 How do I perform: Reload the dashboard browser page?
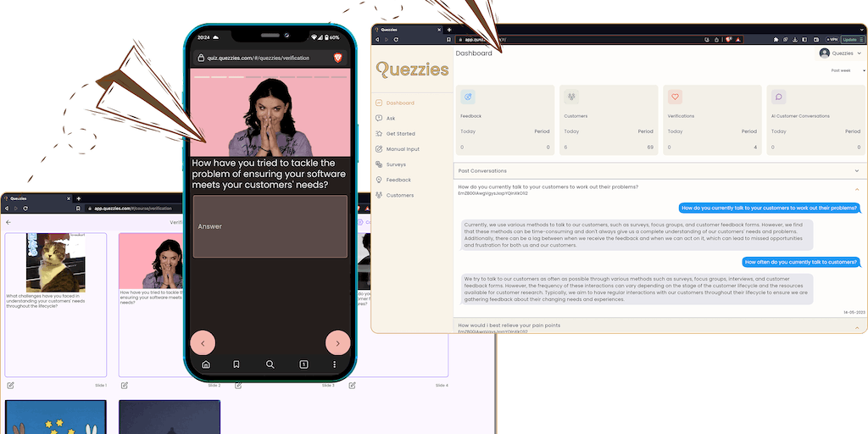pyautogui.click(x=396, y=40)
